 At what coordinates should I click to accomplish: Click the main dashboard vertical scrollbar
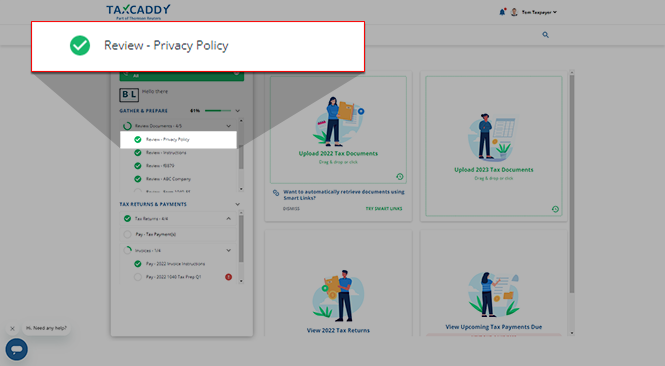(572, 184)
